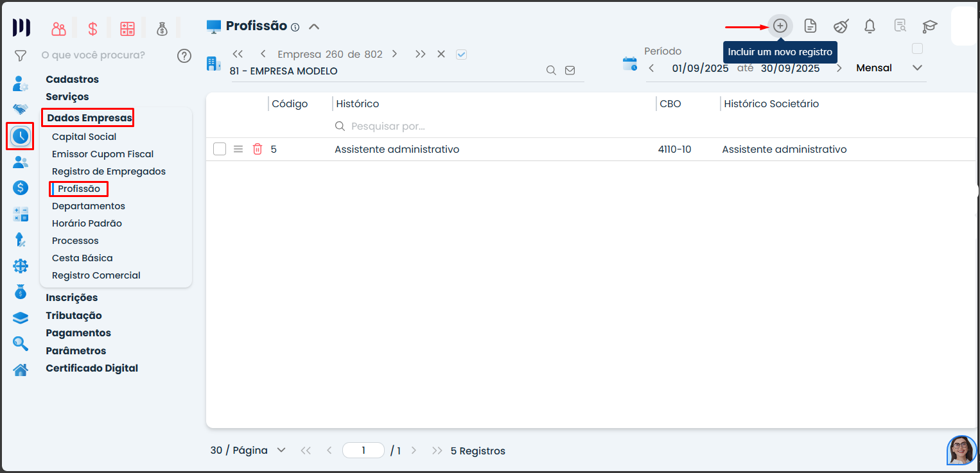This screenshot has height=473, width=980.
Task: Expand the Serviços menu section
Action: click(x=67, y=97)
